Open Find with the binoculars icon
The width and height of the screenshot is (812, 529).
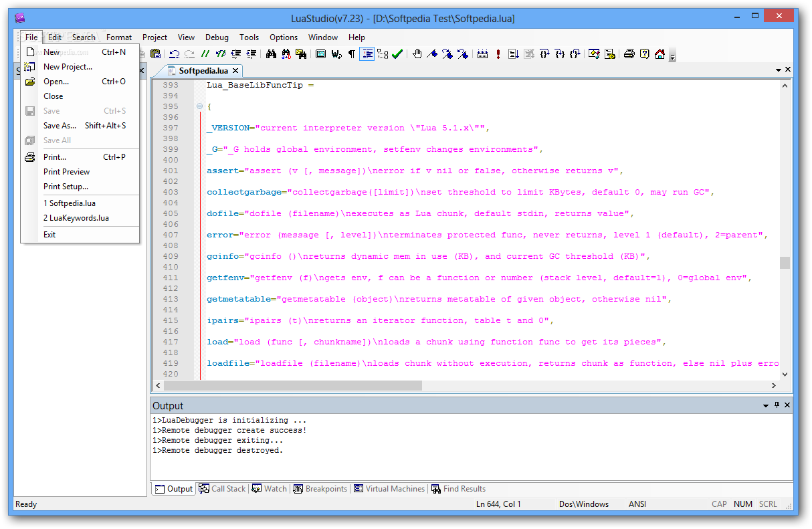pyautogui.click(x=271, y=54)
